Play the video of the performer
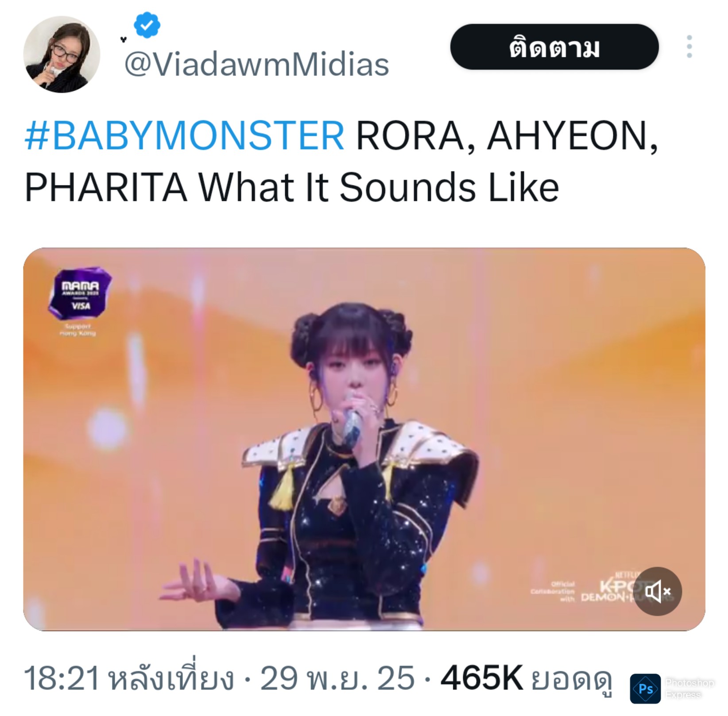 pos(364,439)
